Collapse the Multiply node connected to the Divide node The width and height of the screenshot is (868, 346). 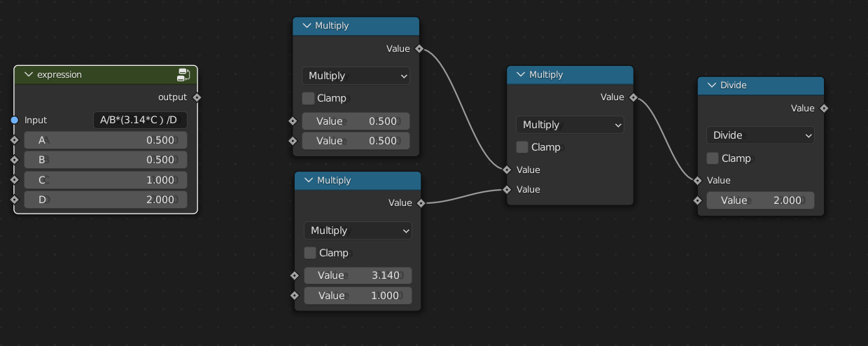tap(521, 75)
